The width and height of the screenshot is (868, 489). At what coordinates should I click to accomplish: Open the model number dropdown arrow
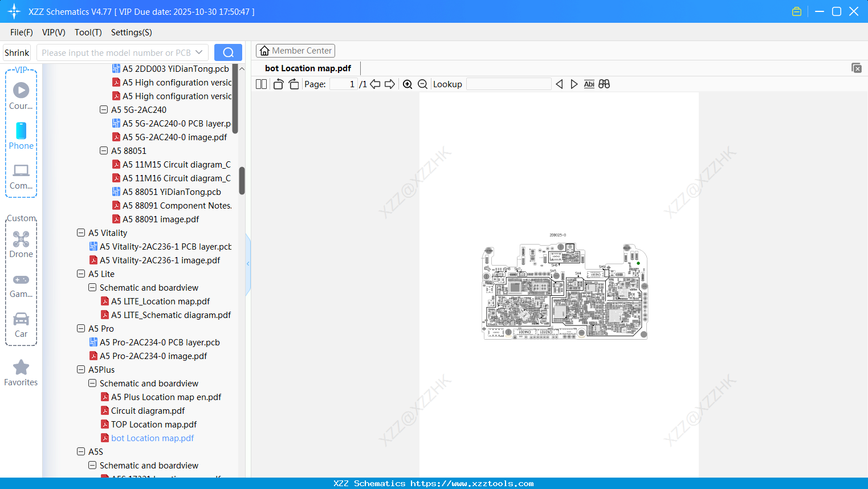point(199,52)
